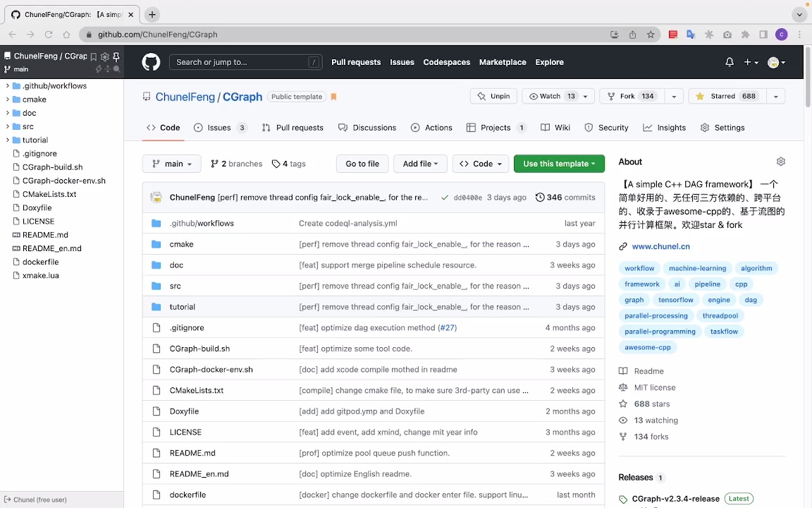The height and width of the screenshot is (508, 812).
Task: Click Google Translate extension icon
Action: pyautogui.click(x=690, y=34)
